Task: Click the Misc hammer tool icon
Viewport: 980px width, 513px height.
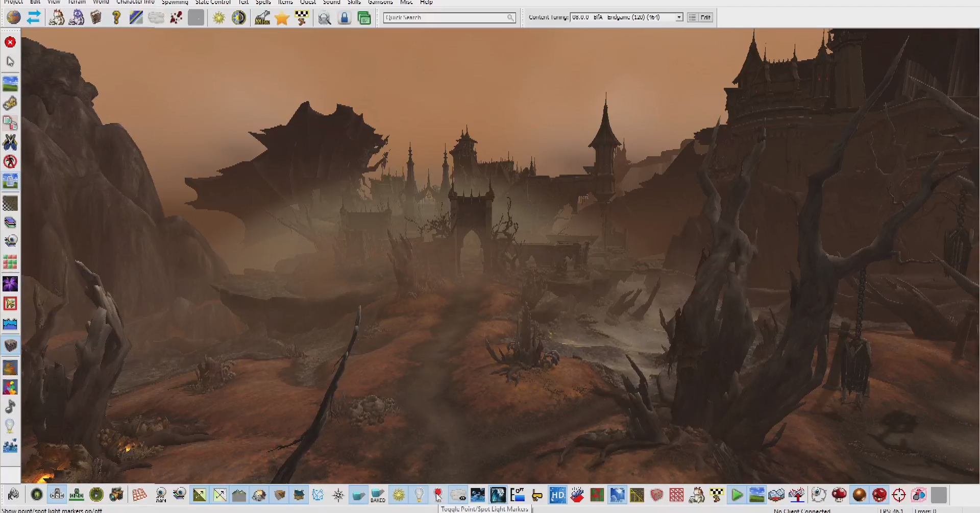Action: [262, 17]
